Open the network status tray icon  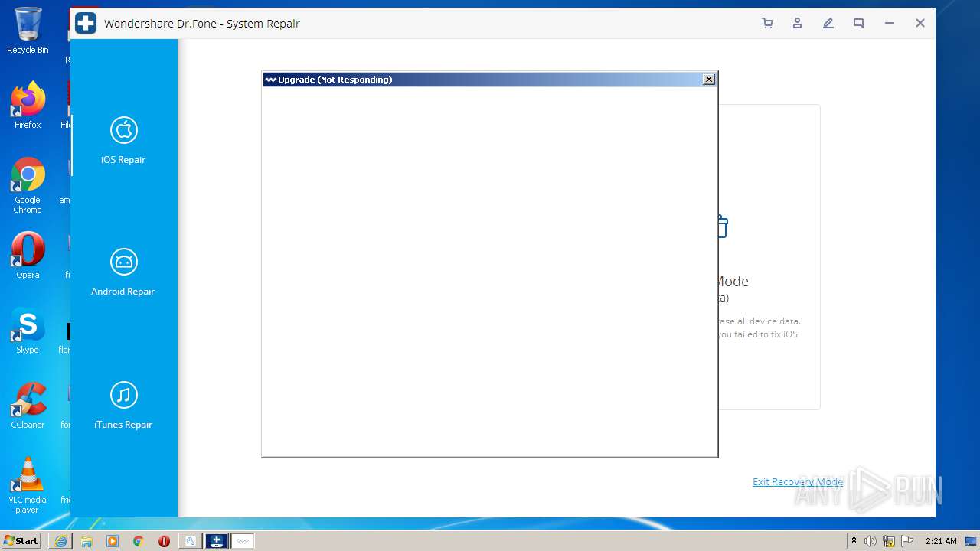pyautogui.click(x=889, y=541)
